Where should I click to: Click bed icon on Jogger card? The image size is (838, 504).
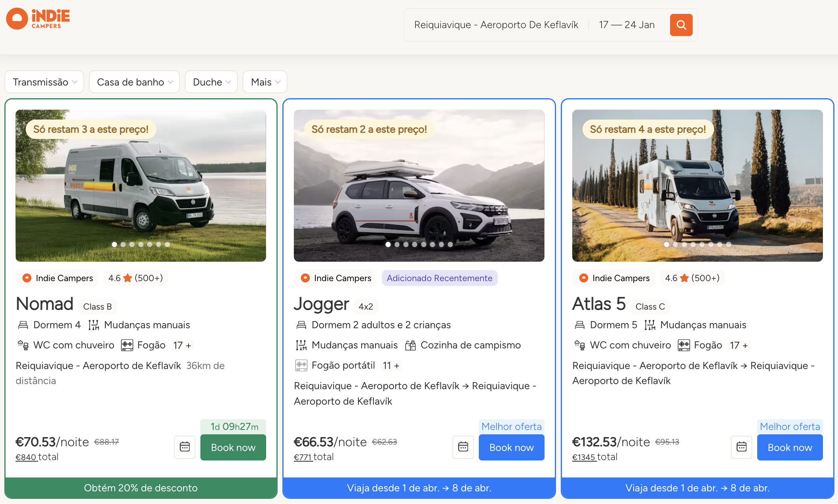301,325
